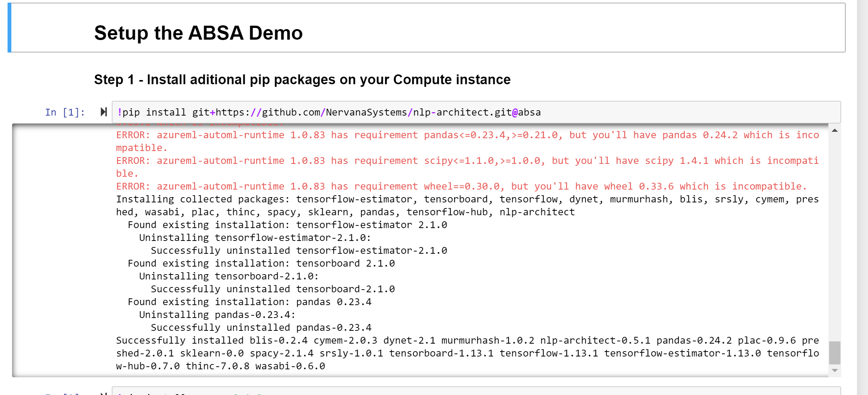The image size is (868, 395).
Task: Select the In [1] prompt label
Action: click(64, 112)
